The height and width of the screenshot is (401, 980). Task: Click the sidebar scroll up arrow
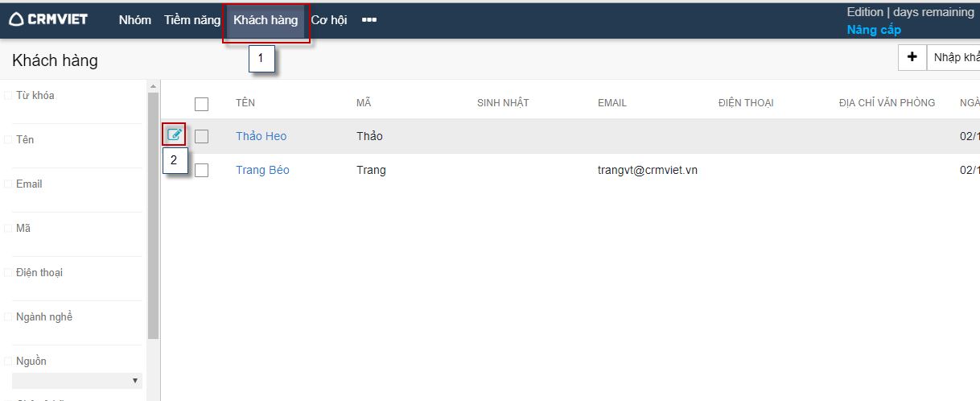click(x=153, y=86)
